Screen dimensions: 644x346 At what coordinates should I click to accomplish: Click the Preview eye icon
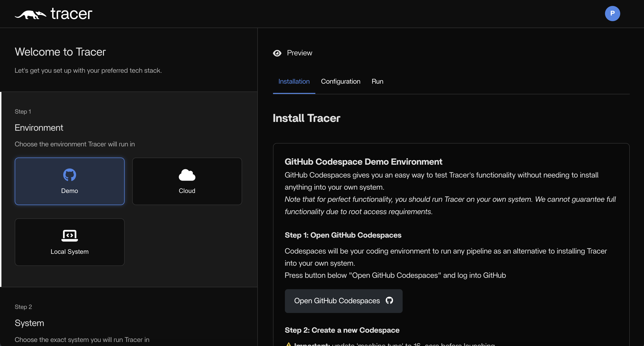click(277, 53)
